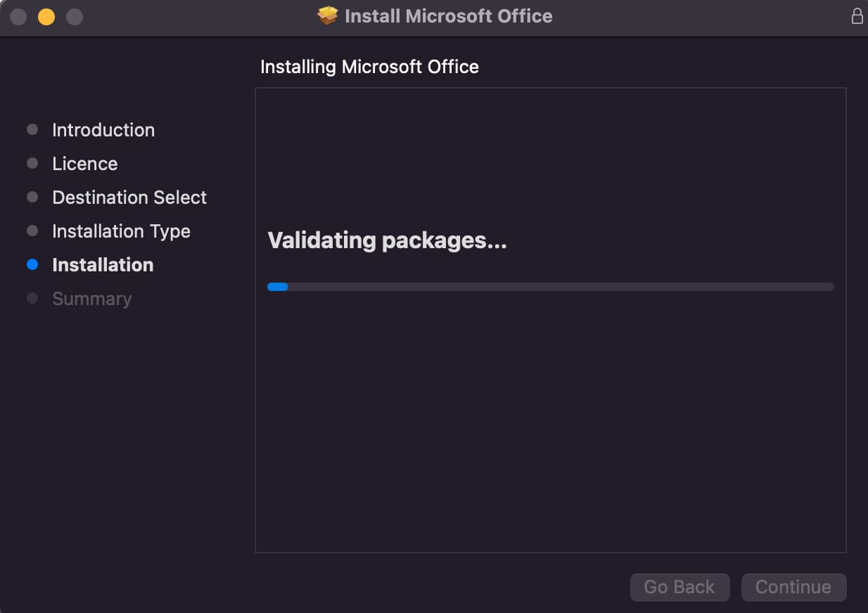Click the bullet beside Destination Select
Viewport: 868px width, 613px height.
(x=32, y=198)
